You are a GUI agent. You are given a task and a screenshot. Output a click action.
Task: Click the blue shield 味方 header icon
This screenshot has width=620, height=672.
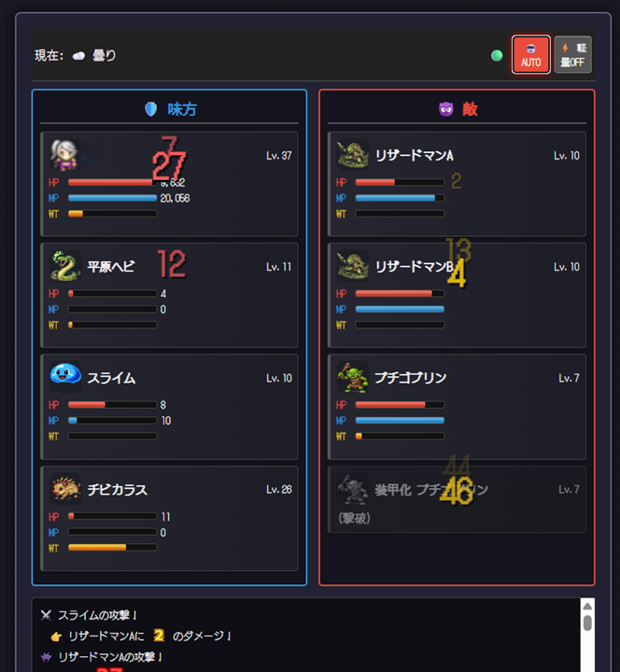[151, 109]
